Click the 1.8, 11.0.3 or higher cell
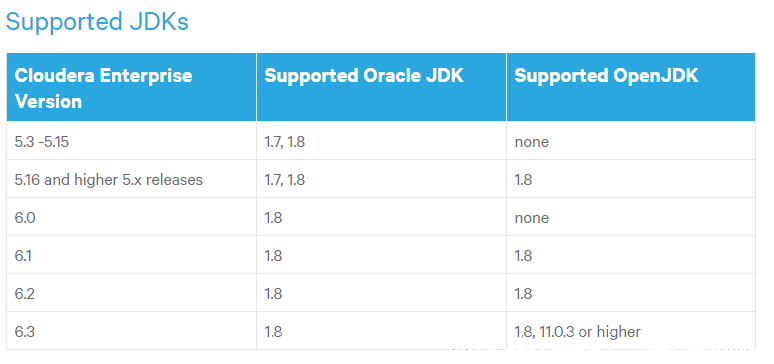The height and width of the screenshot is (364, 774). click(631, 331)
